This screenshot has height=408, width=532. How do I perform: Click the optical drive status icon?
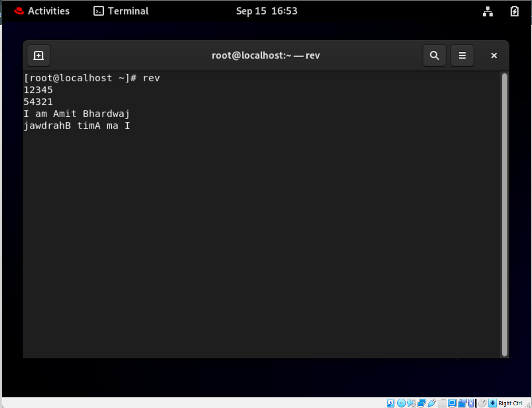(401, 403)
